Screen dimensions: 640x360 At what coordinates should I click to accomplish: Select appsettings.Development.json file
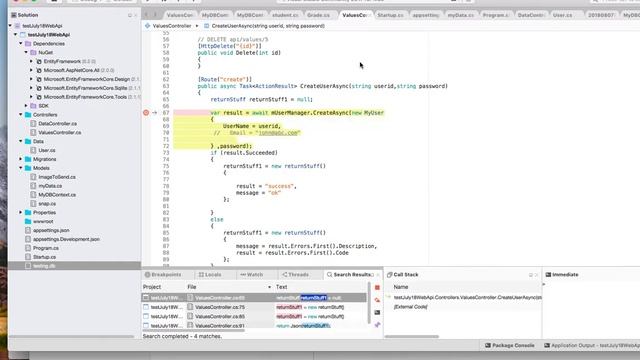[x=66, y=239]
